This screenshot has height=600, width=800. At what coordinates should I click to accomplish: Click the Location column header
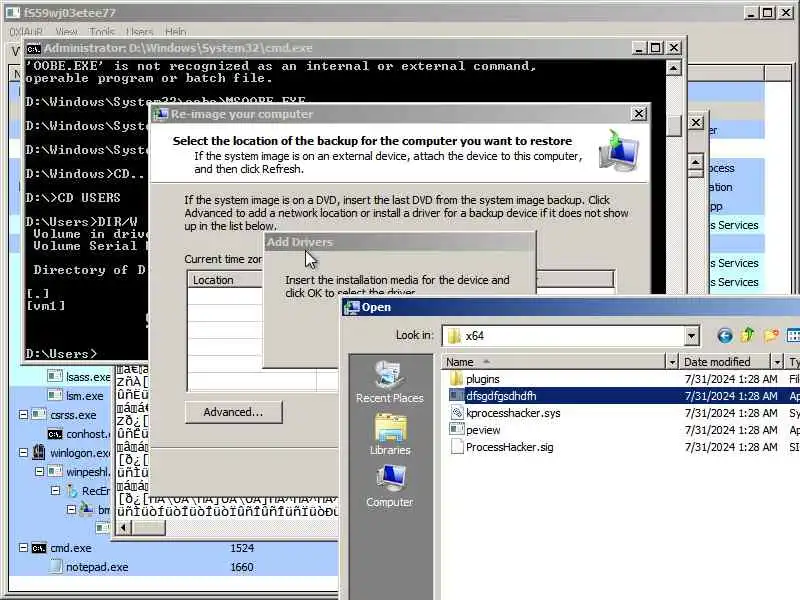226,280
